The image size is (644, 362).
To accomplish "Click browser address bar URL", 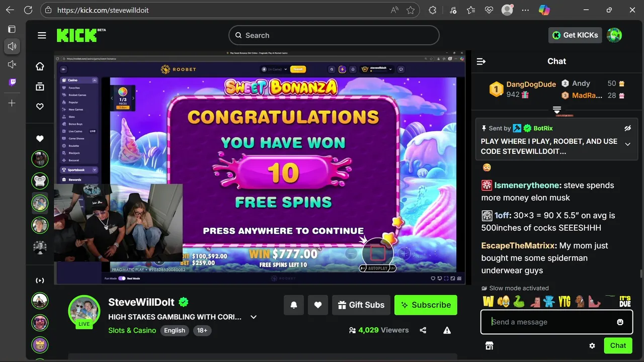I will tap(103, 10).
